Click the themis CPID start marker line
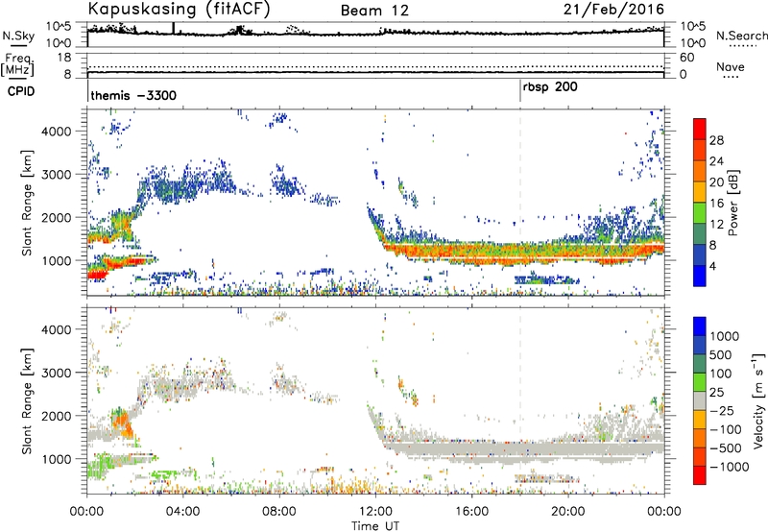Image resolution: width=768 pixels, height=532 pixels. pyautogui.click(x=87, y=91)
